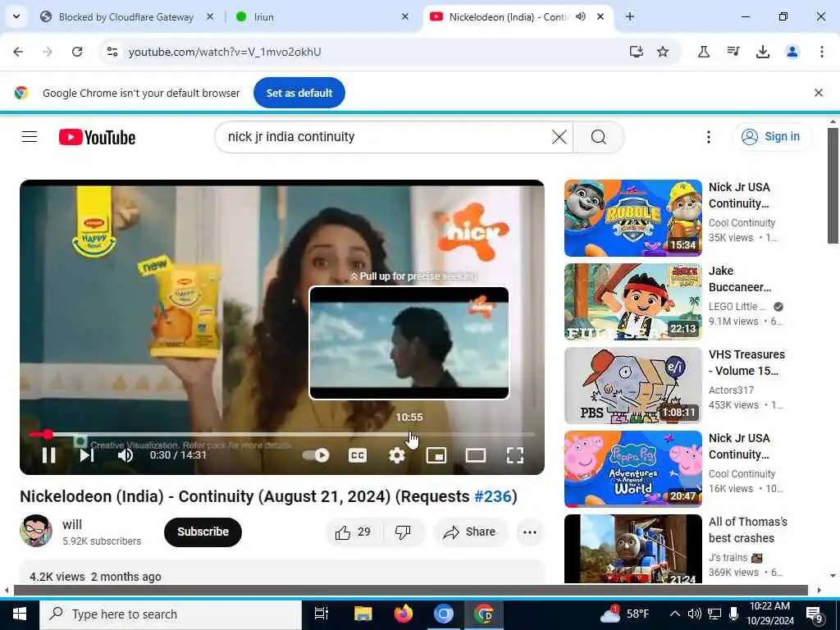The width and height of the screenshot is (840, 630).
Task: Open YouTube settings three-dot menu
Action: 708,137
